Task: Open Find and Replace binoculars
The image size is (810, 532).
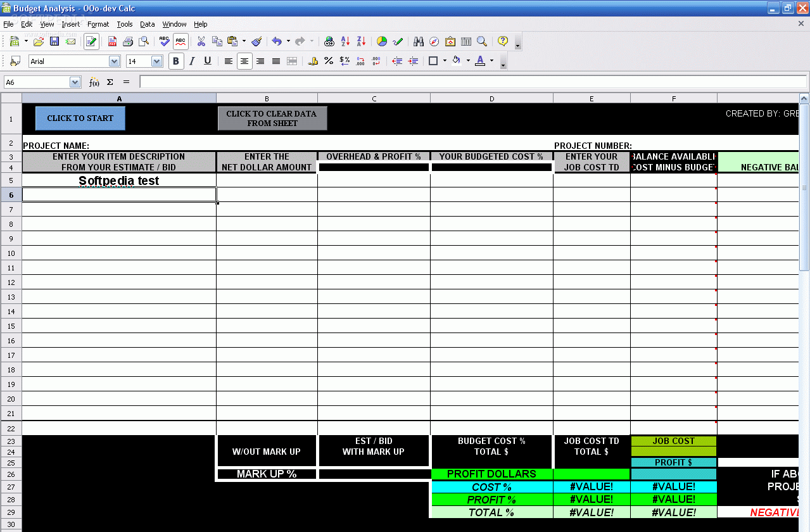Action: [x=419, y=41]
